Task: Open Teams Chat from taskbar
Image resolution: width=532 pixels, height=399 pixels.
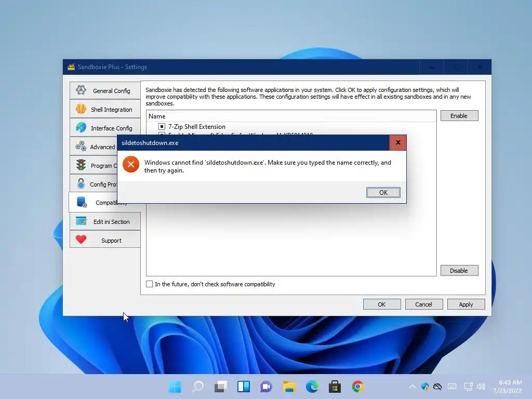Action: pyautogui.click(x=266, y=387)
